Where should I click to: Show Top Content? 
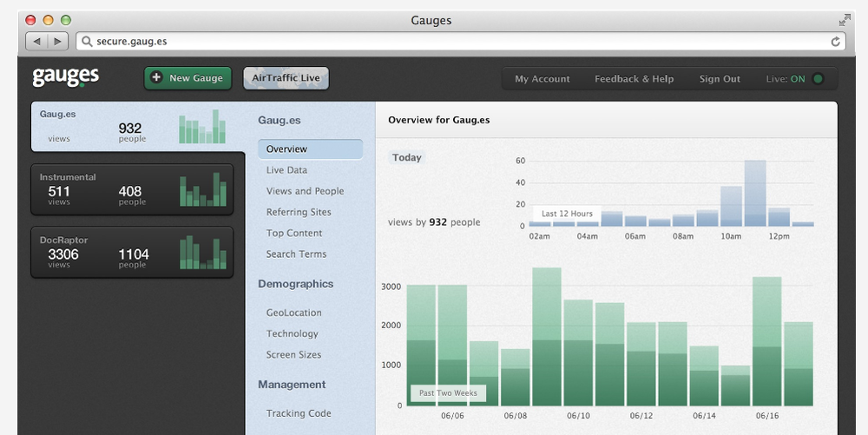294,233
